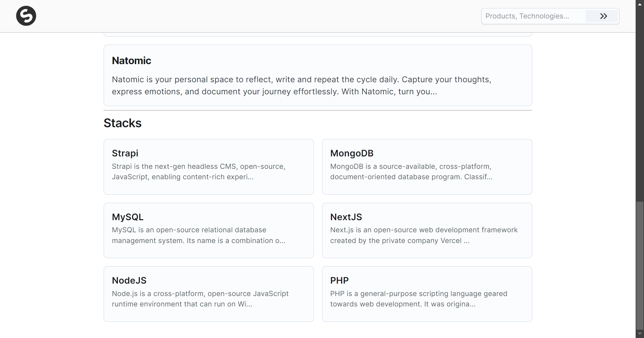Open the Natomic product card
This screenshot has width=644, height=338.
point(318,76)
